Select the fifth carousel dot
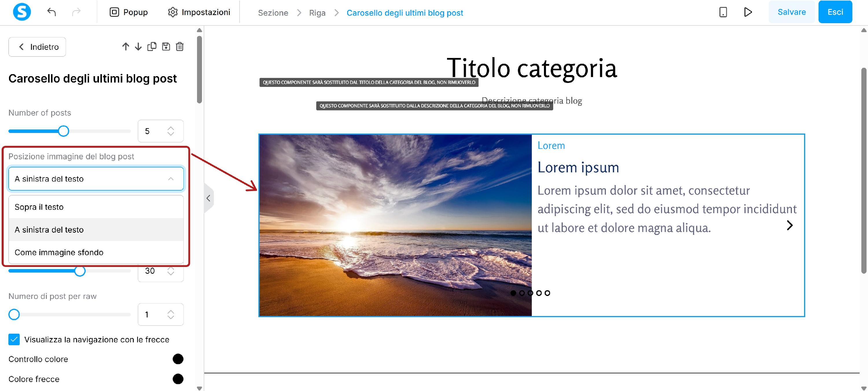This screenshot has width=868, height=391. pyautogui.click(x=547, y=293)
